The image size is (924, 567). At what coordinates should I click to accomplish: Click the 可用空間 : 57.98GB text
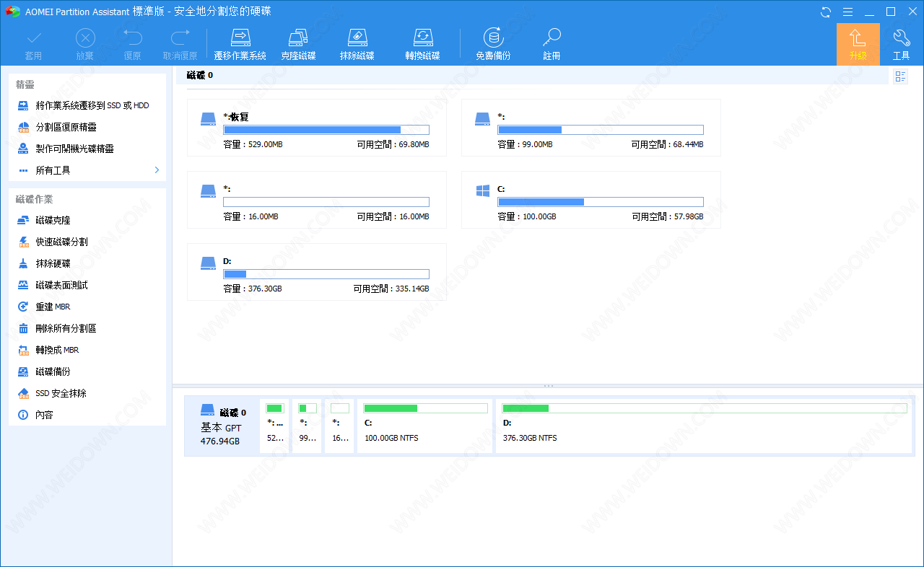point(667,216)
